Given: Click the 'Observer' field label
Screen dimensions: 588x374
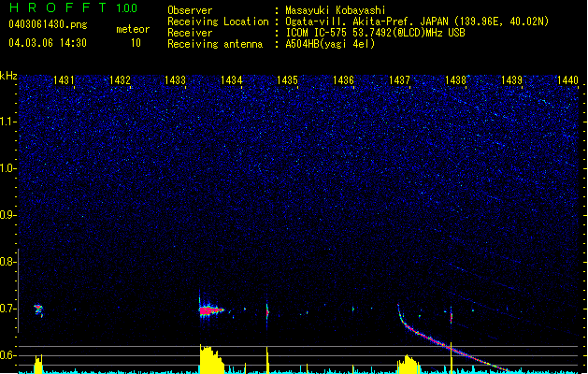Looking at the screenshot, I should coord(190,10).
